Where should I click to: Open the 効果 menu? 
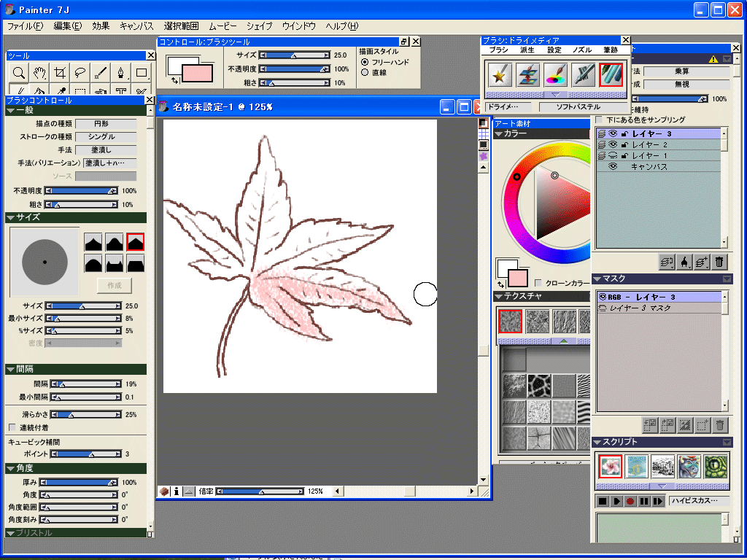pyautogui.click(x=101, y=26)
